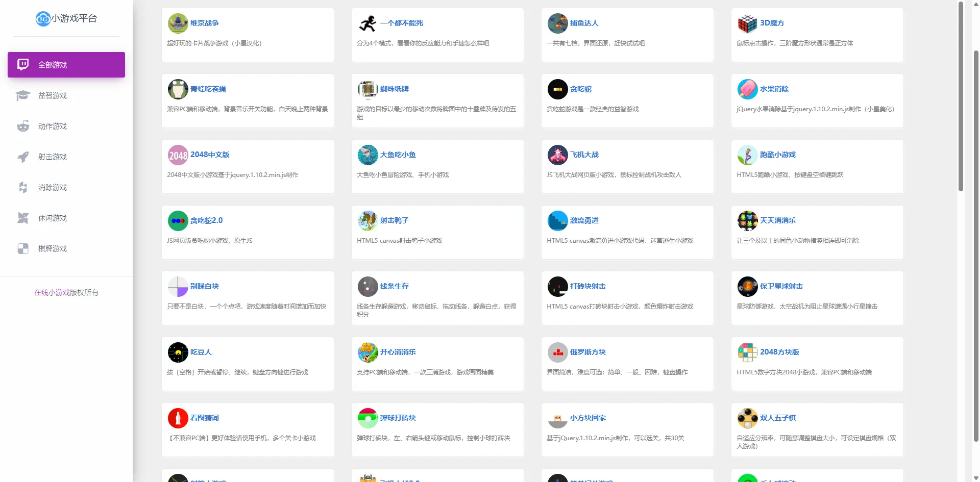The width and height of the screenshot is (980, 482).
Task: Click the page vertical scrollbar
Action: pyautogui.click(x=961, y=97)
